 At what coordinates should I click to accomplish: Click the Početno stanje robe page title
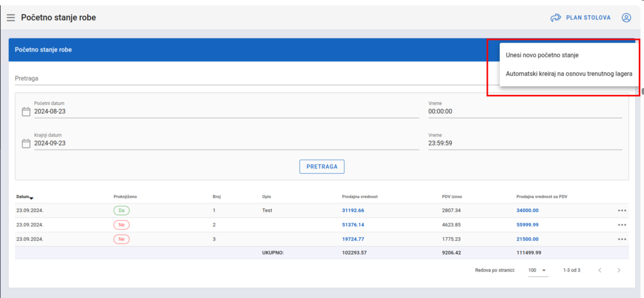click(58, 18)
